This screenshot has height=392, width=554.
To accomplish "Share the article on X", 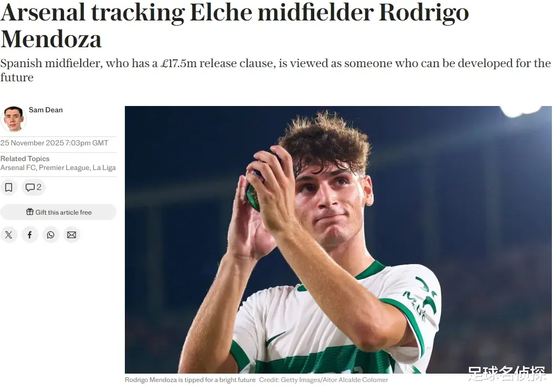I will [9, 235].
